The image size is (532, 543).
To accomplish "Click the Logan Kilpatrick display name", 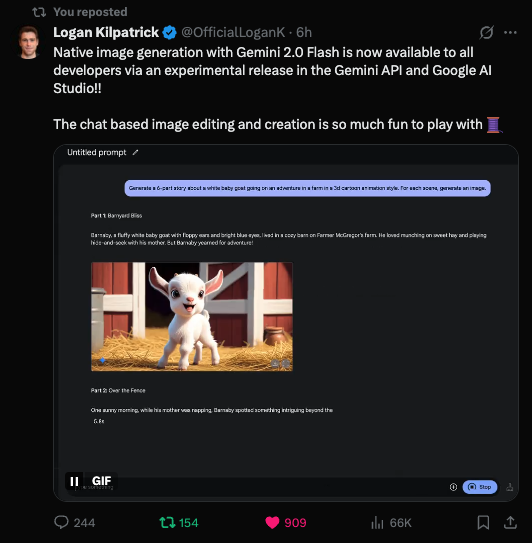I will coord(106,32).
